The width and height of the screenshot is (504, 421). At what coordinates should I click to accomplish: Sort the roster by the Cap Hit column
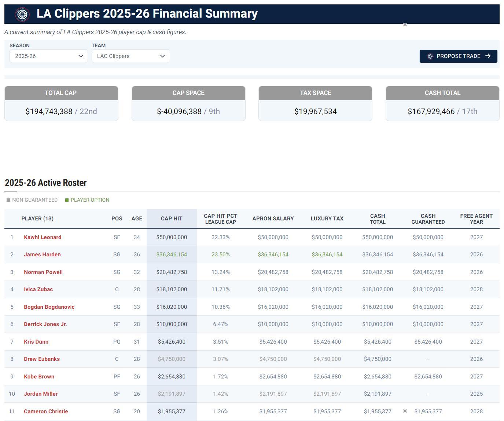[x=172, y=219]
